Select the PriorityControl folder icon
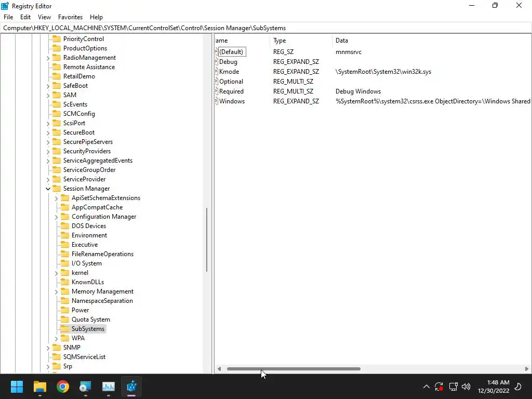This screenshot has height=399, width=532. tap(57, 38)
